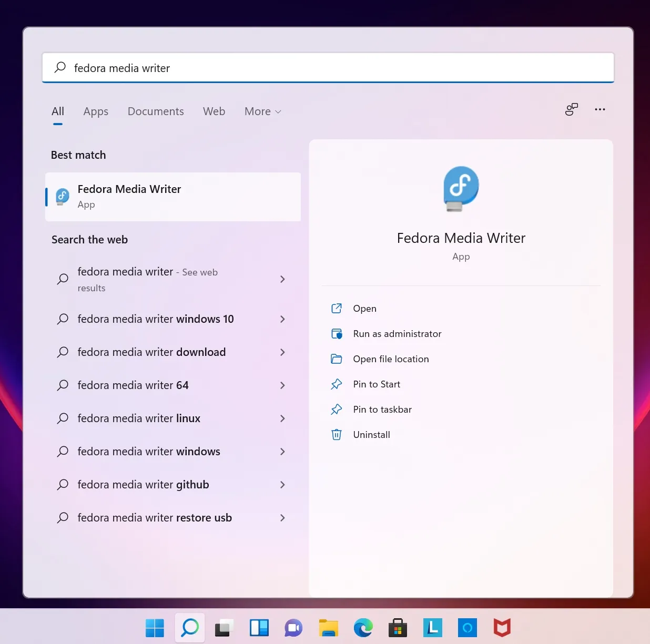Switch to the Apps tab

[x=95, y=111]
